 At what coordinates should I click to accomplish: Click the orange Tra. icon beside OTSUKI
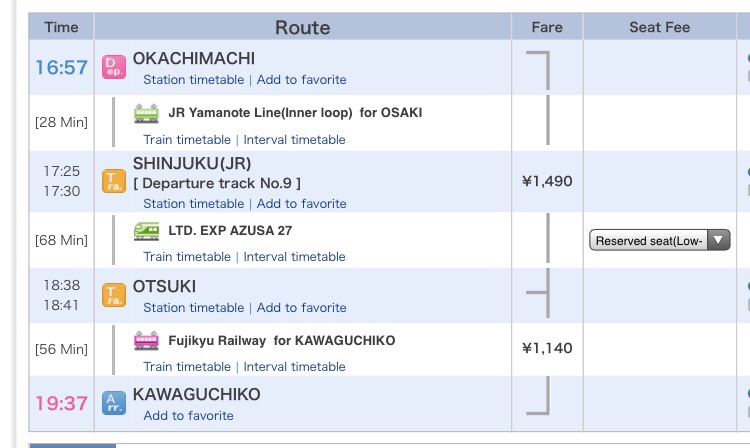click(x=114, y=295)
